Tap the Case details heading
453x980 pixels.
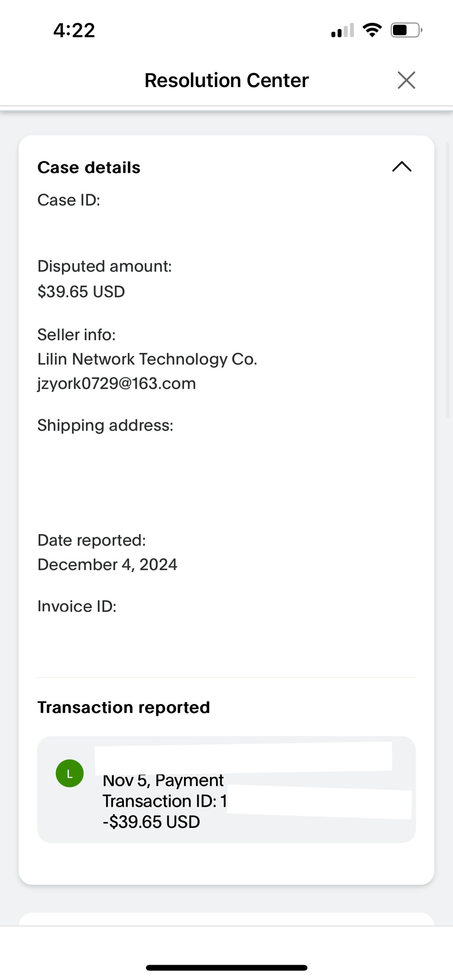click(x=89, y=167)
